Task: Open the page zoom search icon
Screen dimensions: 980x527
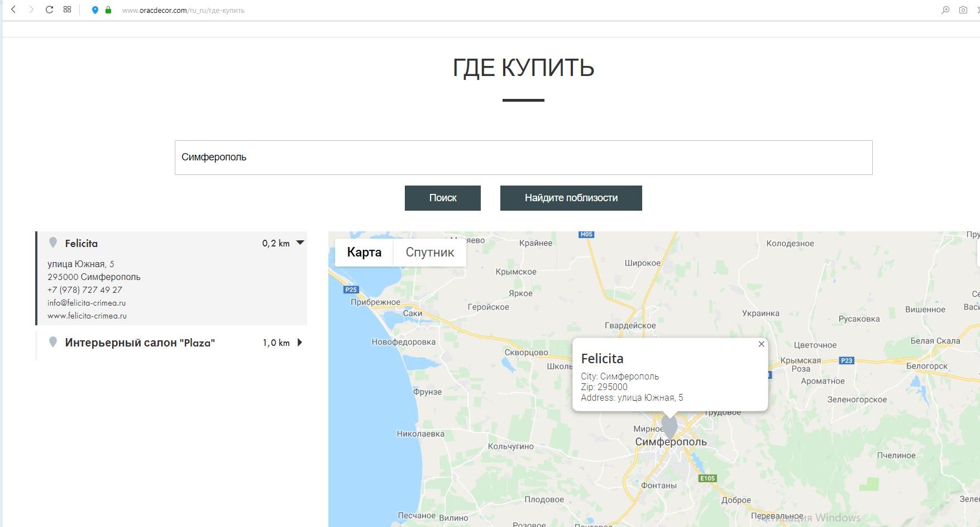Action: 945,10
